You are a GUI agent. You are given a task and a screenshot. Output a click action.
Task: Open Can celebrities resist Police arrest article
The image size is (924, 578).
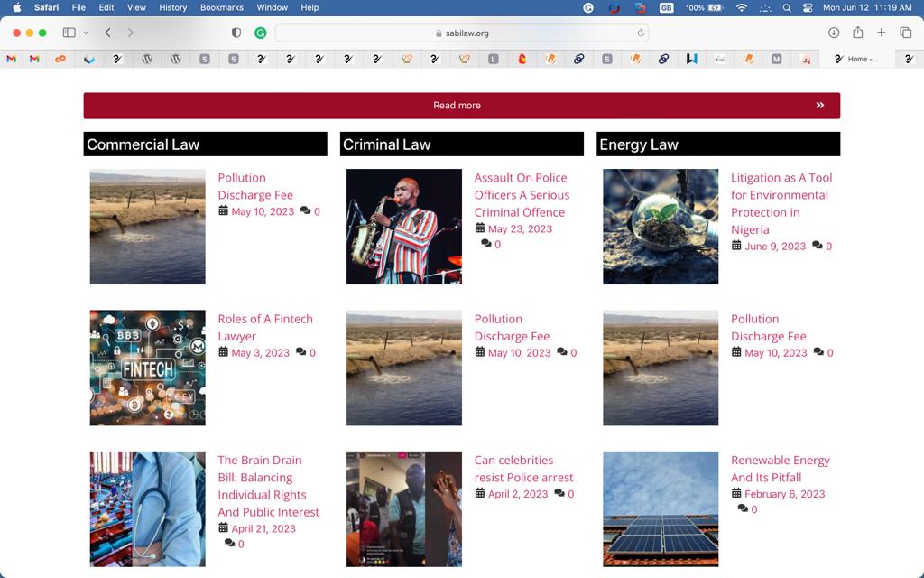tap(523, 468)
